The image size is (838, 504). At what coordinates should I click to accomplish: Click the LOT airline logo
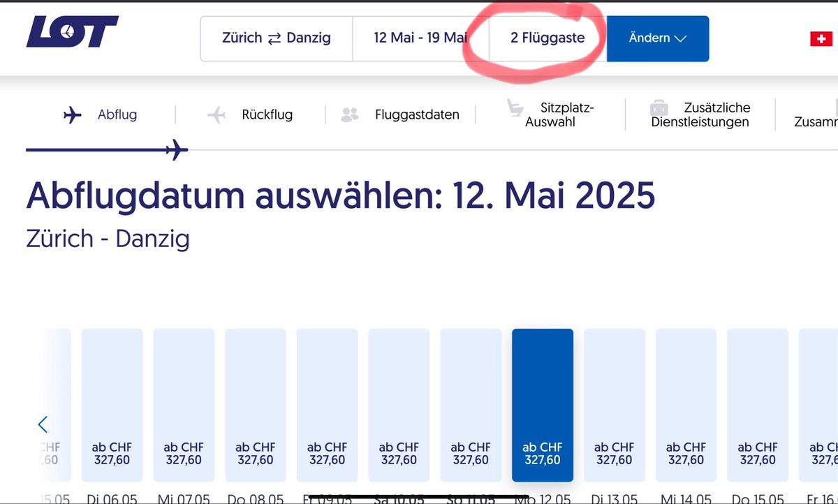(72, 31)
